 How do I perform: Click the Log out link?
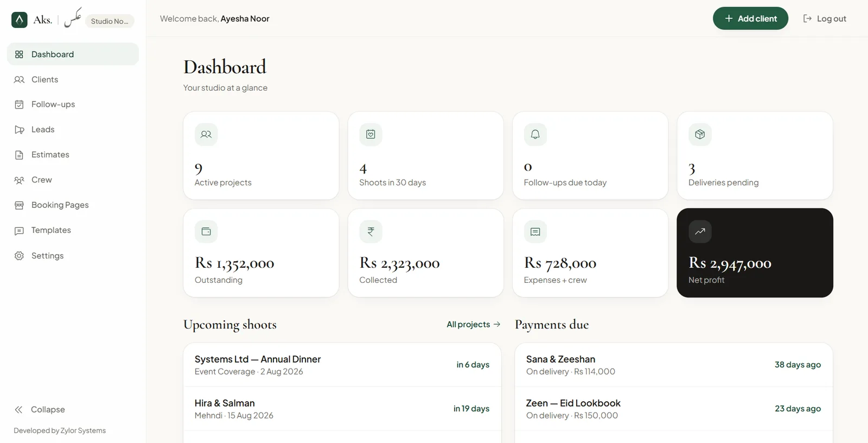(825, 18)
